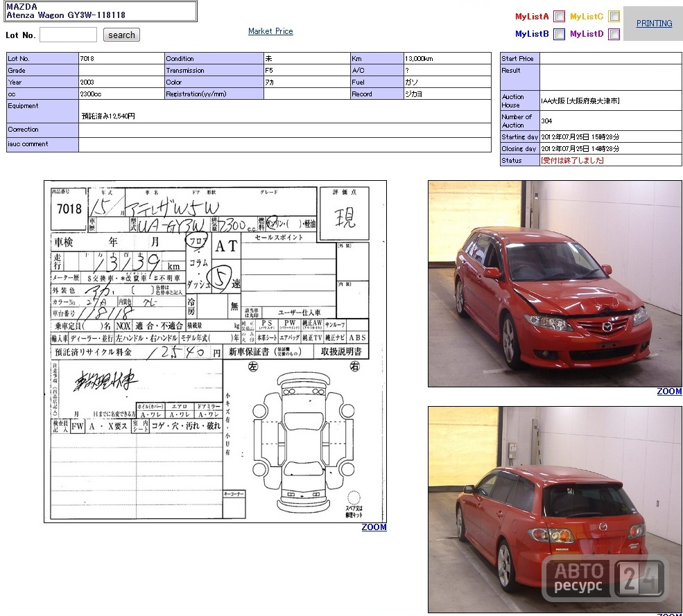This screenshot has width=683, height=616.
Task: Click the Atenza Wagon GY3W-118118 title
Action: 66,15
